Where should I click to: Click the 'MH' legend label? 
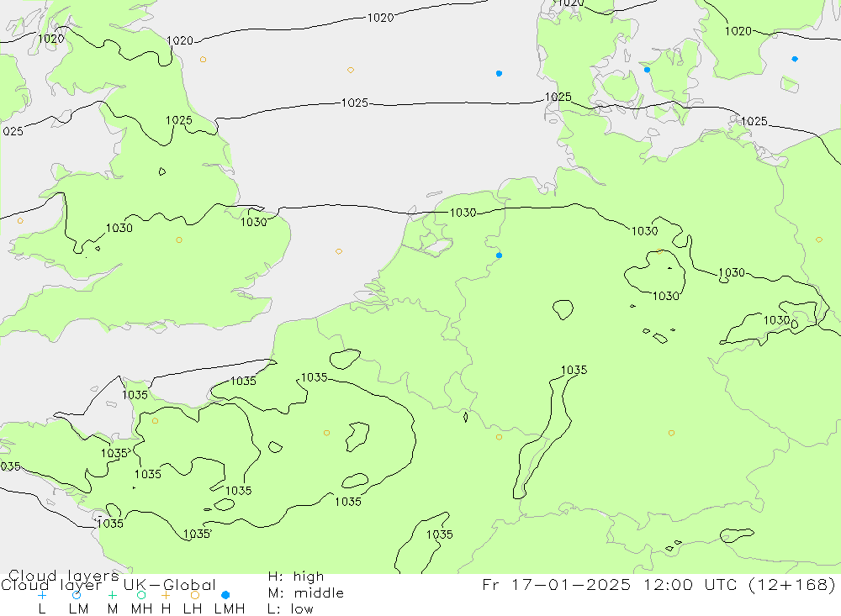[141, 609]
